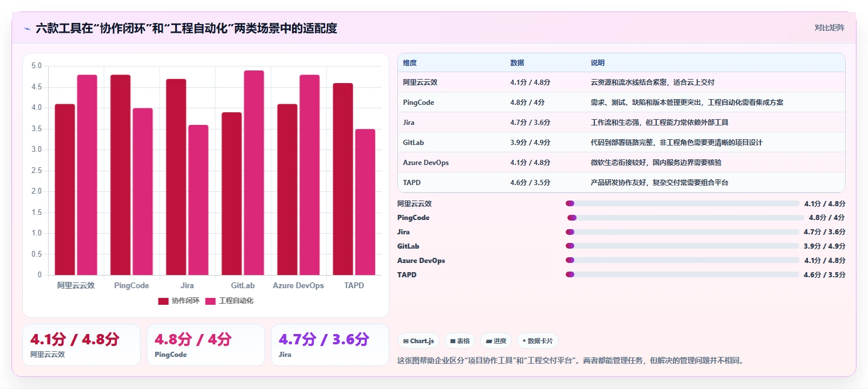Select the 进度 chip
The image size is (868, 389).
[x=496, y=341]
